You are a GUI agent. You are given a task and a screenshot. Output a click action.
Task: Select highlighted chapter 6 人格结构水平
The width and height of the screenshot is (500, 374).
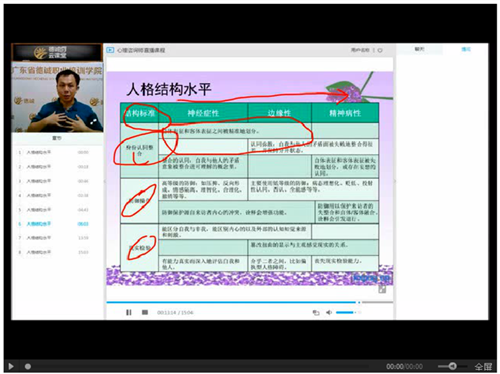pos(53,224)
